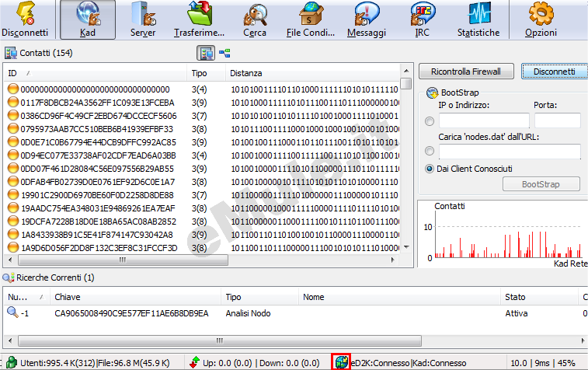
Task: Sort contacts by Tipo column header
Action: click(x=207, y=73)
